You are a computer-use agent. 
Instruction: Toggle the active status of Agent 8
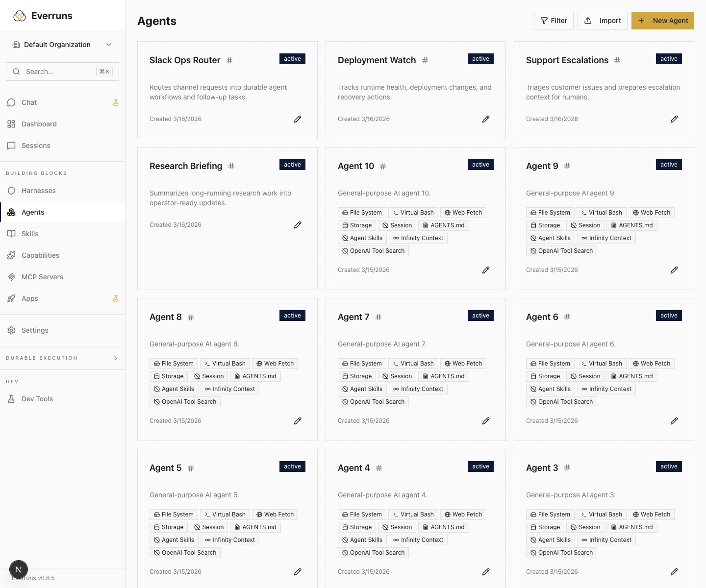coord(292,315)
